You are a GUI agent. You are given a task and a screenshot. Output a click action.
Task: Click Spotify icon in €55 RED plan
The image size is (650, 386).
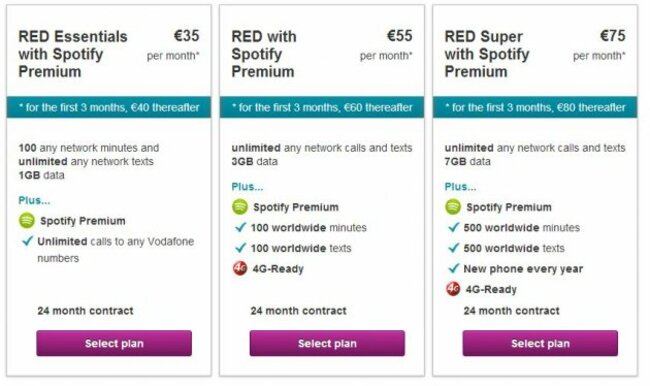click(x=240, y=206)
